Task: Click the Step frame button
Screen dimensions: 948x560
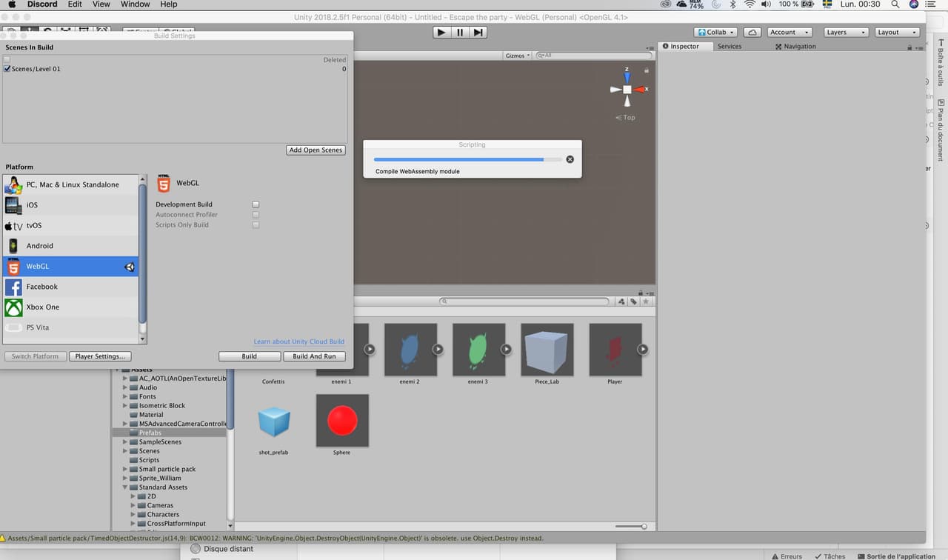Action: [x=478, y=33]
